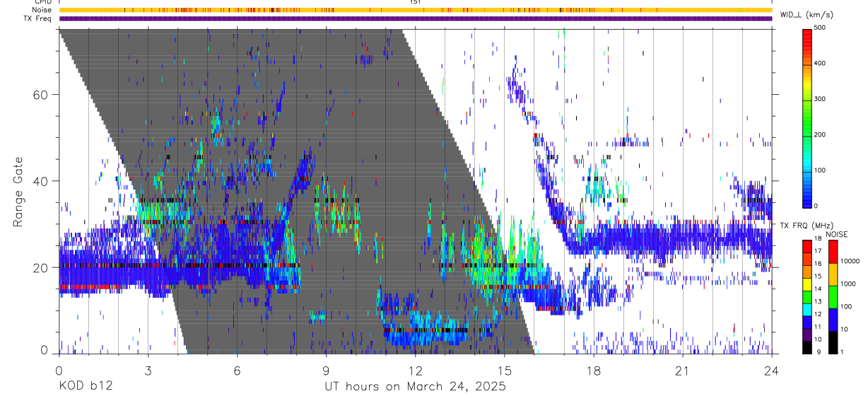The width and height of the screenshot is (868, 401).
Task: Click the x-axis tick label '18'
Action: click(594, 370)
